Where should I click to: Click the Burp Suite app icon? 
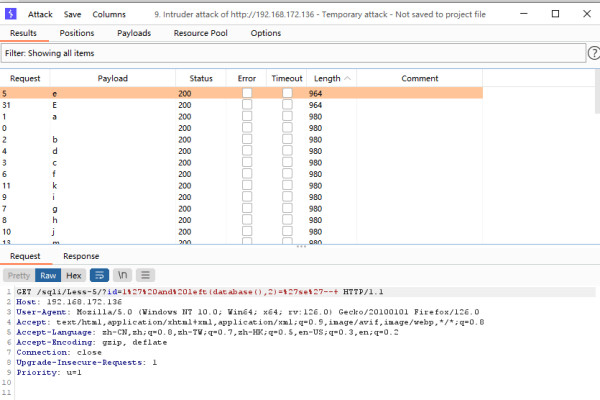10,15
